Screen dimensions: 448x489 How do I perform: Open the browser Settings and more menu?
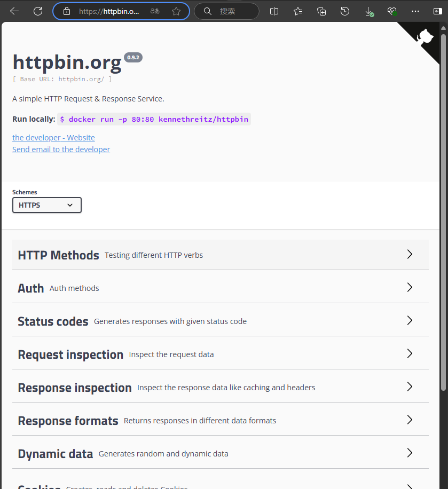[415, 11]
